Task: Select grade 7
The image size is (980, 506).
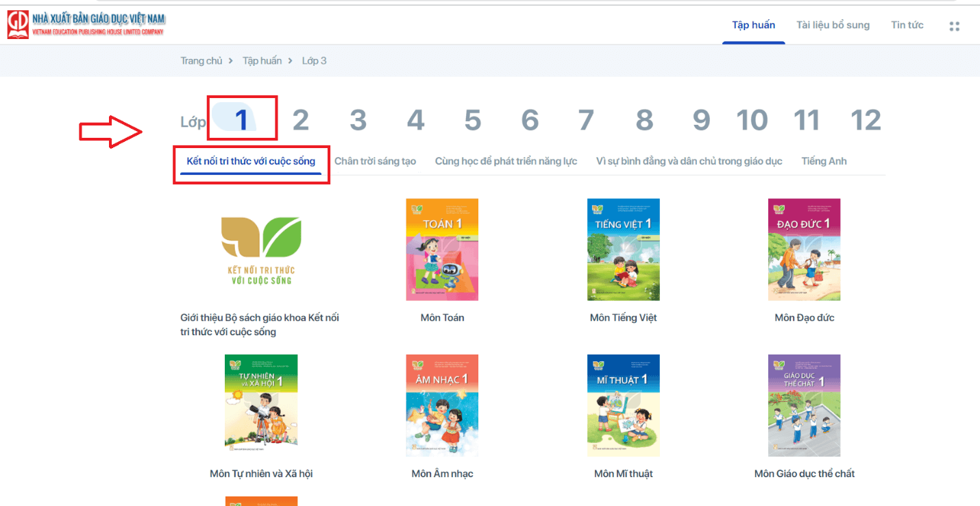Action: (x=585, y=121)
